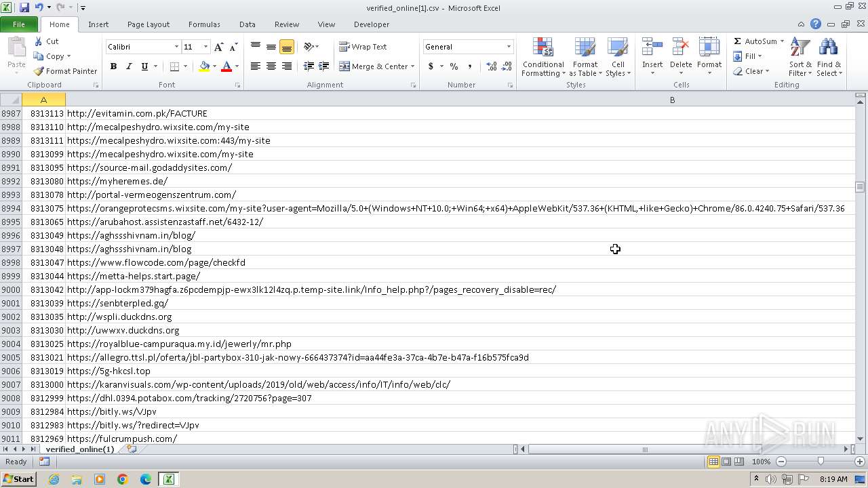This screenshot has width=868, height=488.
Task: Open Conditional Formatting
Action: [543, 57]
